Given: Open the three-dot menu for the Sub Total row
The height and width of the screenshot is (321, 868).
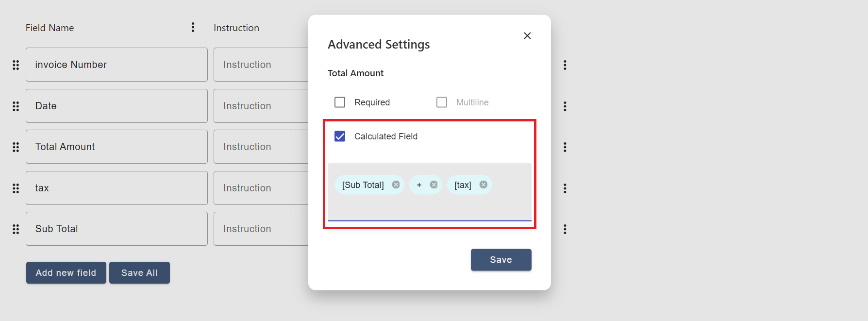Looking at the screenshot, I should [x=565, y=229].
